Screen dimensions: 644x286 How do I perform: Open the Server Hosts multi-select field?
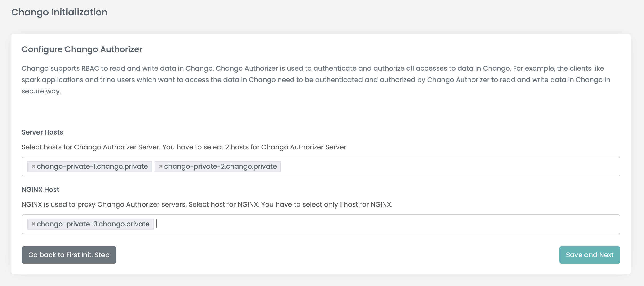click(321, 167)
